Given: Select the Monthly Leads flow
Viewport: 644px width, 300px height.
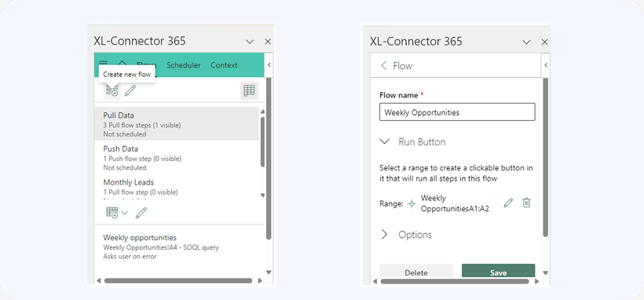Looking at the screenshot, I should (x=177, y=187).
